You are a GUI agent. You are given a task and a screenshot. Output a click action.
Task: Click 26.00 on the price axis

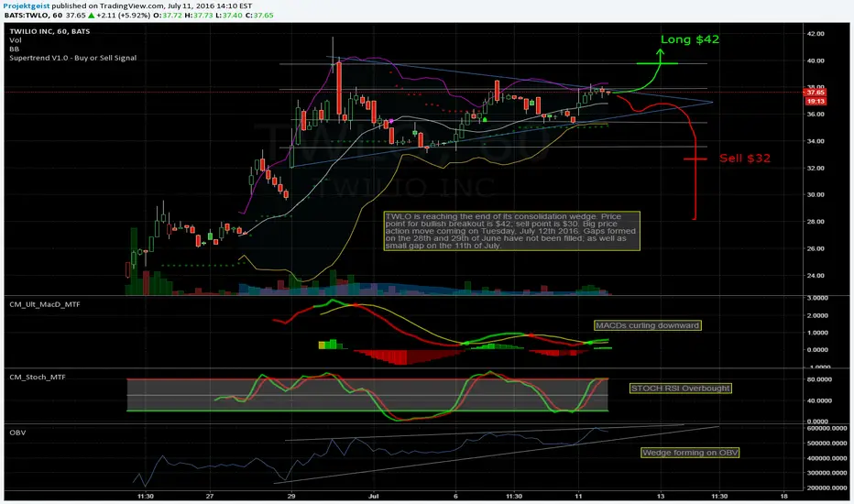(816, 248)
